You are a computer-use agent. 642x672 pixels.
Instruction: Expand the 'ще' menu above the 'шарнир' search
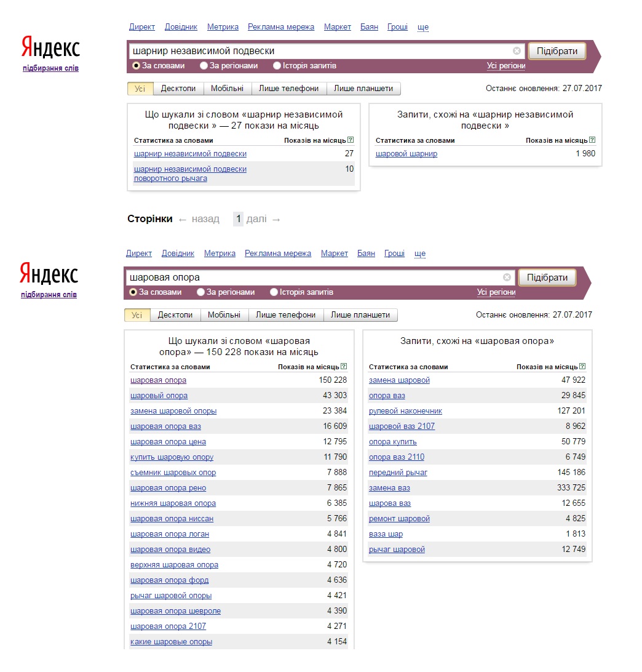tap(423, 27)
